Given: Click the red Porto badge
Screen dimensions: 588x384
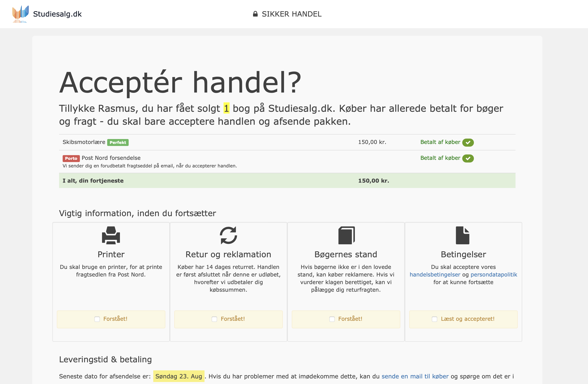Looking at the screenshot, I should click(x=71, y=158).
